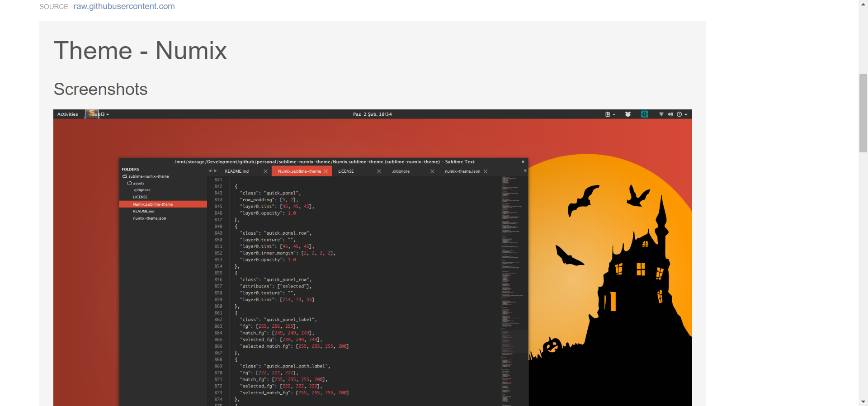Close the .gitignore tab
Image resolution: width=868 pixels, height=406 pixels.
(433, 171)
